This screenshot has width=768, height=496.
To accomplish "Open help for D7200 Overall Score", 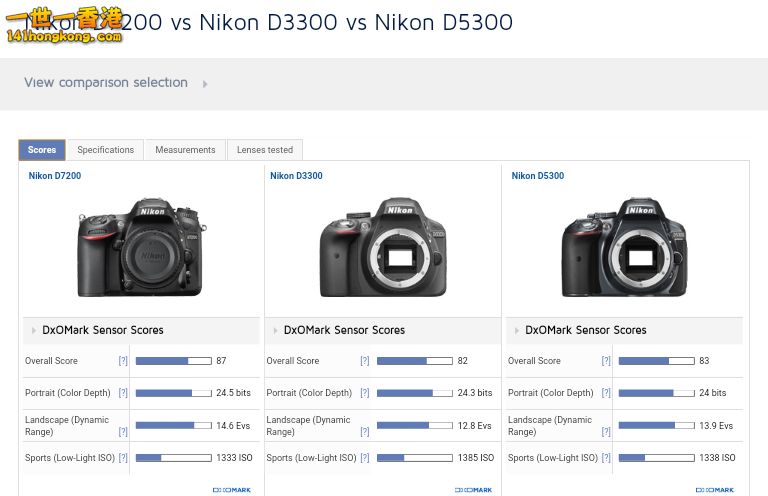I will point(123,361).
